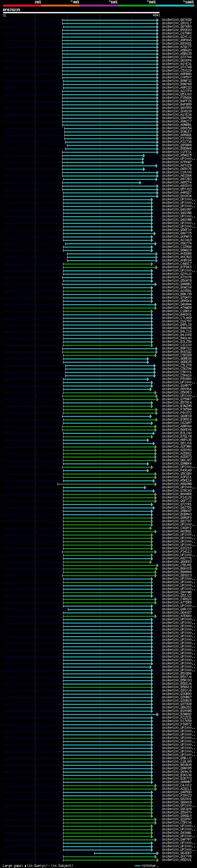Click the label UniRef100_A7PKW7
The width and height of the screenshot is (197, 868).
coord(177,162)
